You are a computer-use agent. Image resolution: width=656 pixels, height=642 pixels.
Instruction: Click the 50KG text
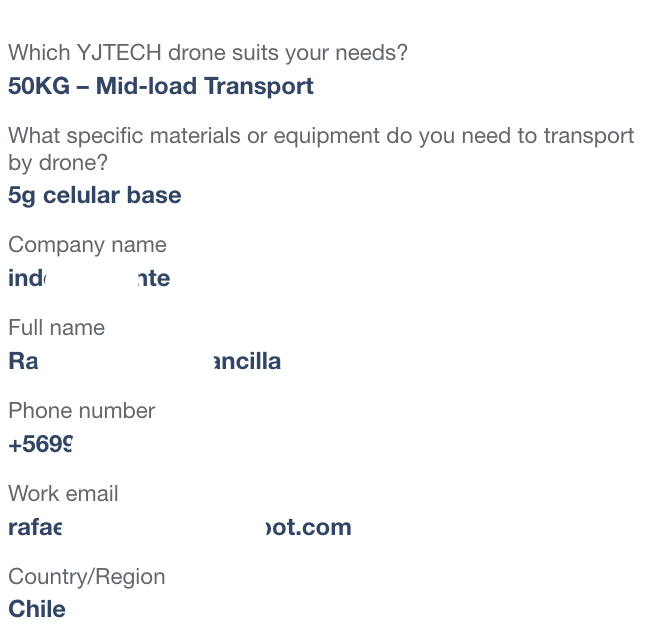tap(39, 86)
